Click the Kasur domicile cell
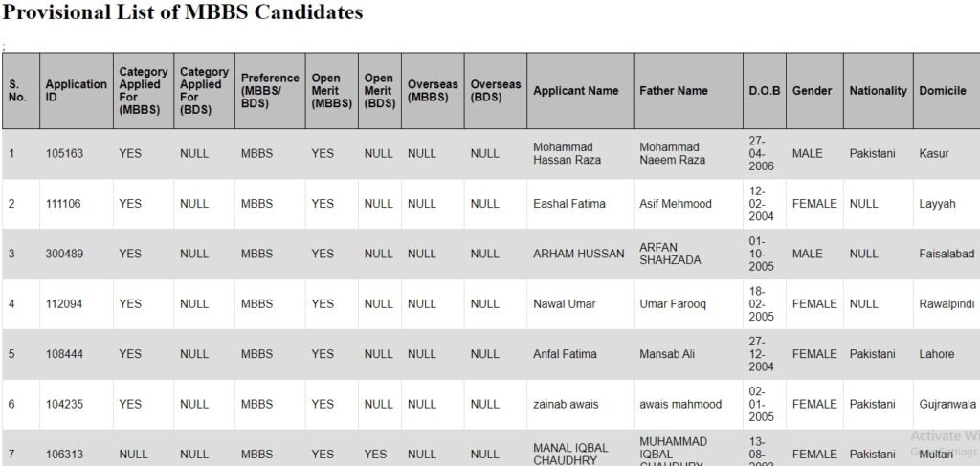The image size is (980, 466). click(933, 153)
